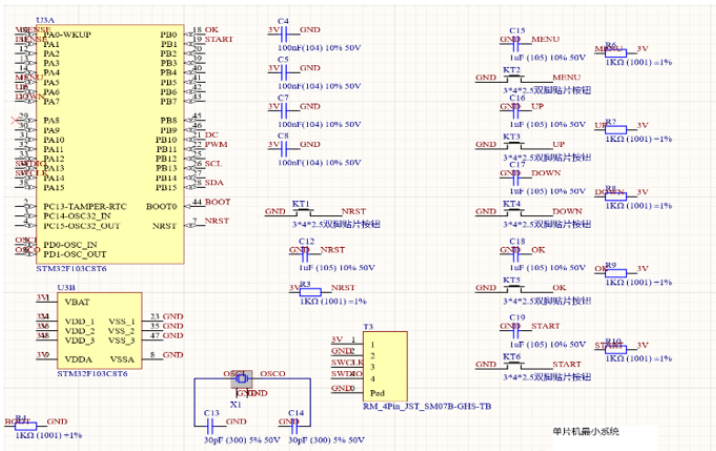Image resolution: width=716 pixels, height=451 pixels.
Task: Click capacitor C13 symbol
Action: pyautogui.click(x=210, y=426)
